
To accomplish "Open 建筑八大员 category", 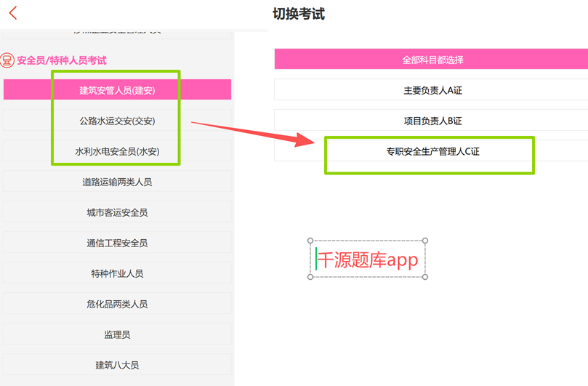I will 117,365.
